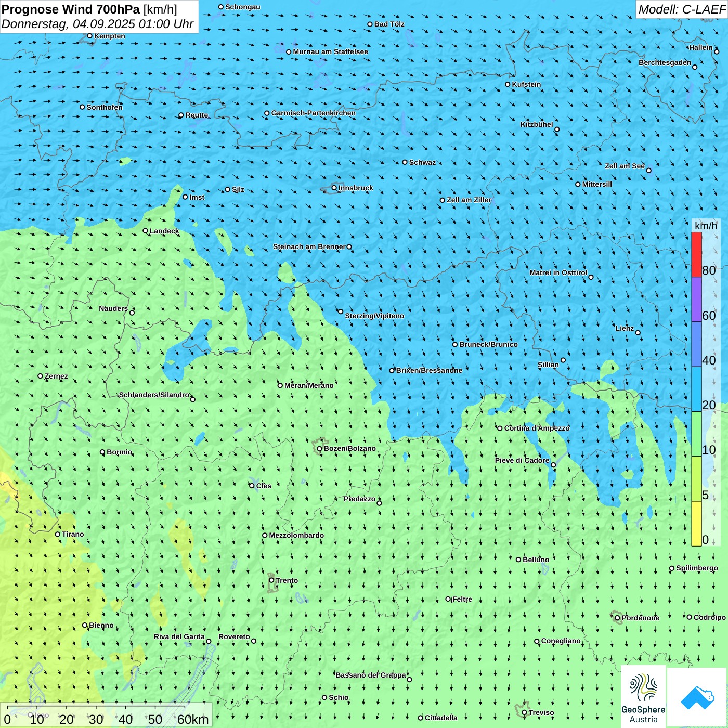Image resolution: width=728 pixels, height=728 pixels.
Task: Click the '60km' scale bar label
Action: (193, 719)
